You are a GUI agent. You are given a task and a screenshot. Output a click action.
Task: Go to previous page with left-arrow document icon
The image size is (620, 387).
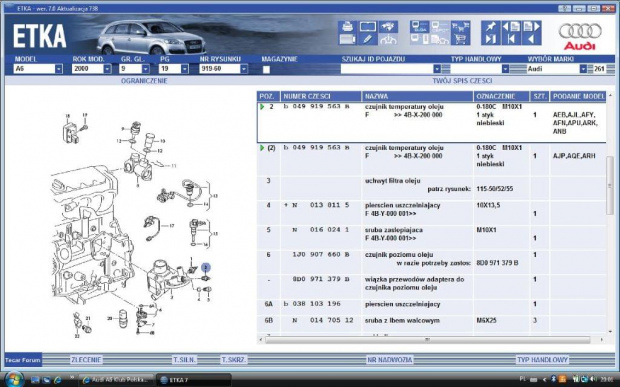(510, 27)
